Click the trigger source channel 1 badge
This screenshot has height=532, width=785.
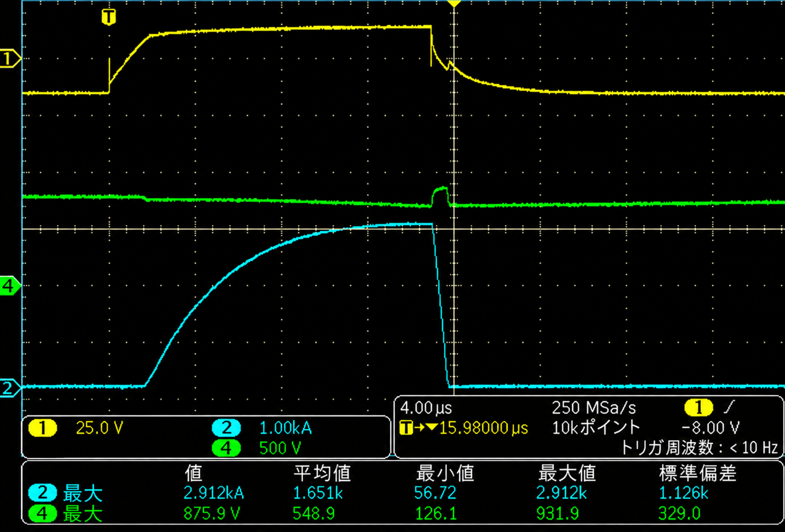tap(698, 408)
